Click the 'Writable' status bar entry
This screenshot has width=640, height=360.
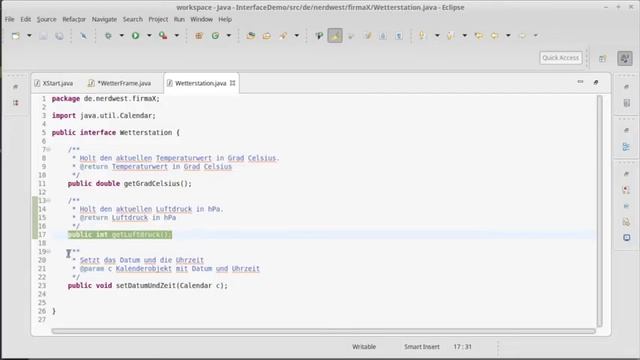(x=364, y=347)
